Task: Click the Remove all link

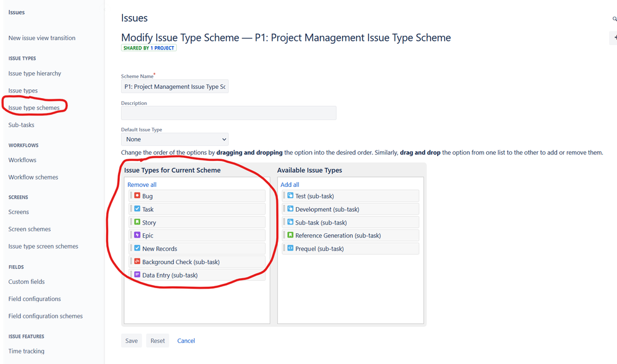Action: click(141, 184)
